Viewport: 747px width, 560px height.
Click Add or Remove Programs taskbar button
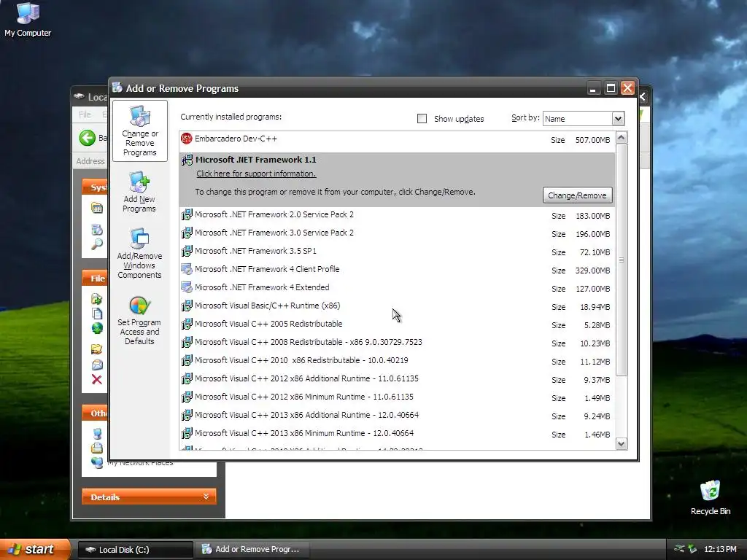click(x=252, y=550)
